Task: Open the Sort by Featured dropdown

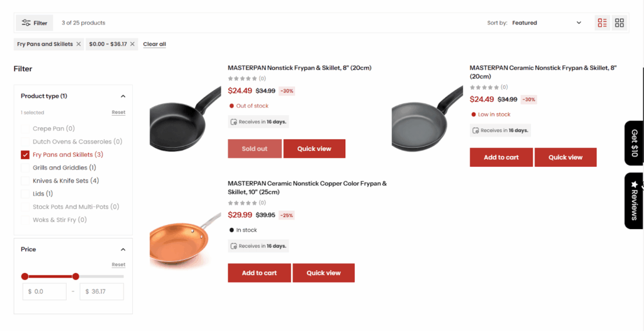Action: coord(547,23)
